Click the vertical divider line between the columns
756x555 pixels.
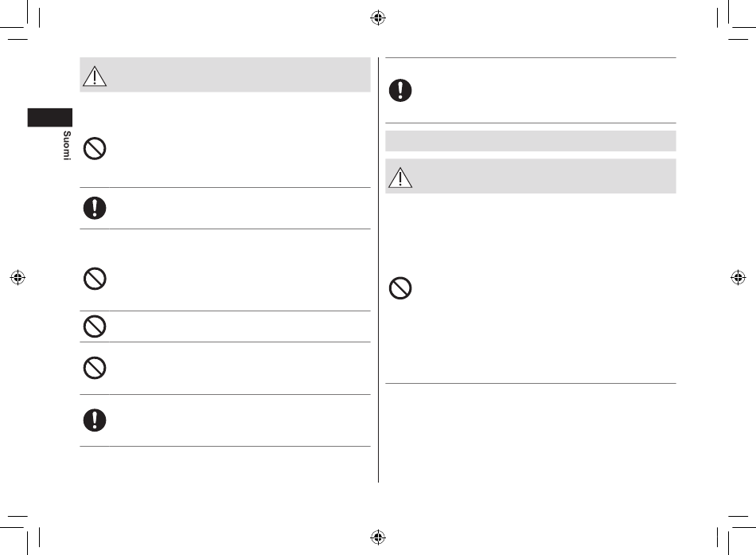[379, 270]
